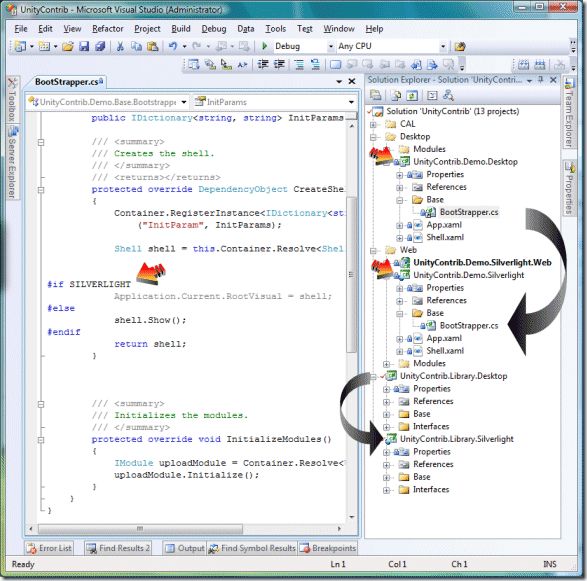Click the '#if SILVERLIGHT' directive line
587x581 pixels.
89,284
